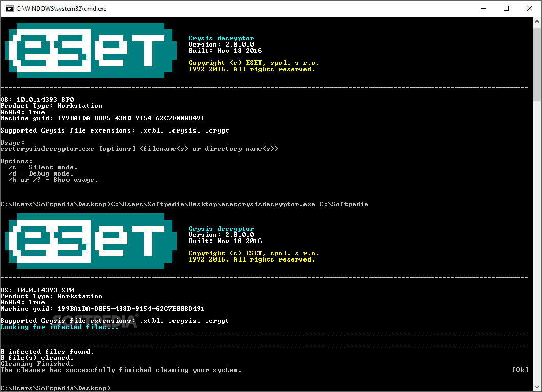Click the second ESET logo banner

tap(91, 241)
